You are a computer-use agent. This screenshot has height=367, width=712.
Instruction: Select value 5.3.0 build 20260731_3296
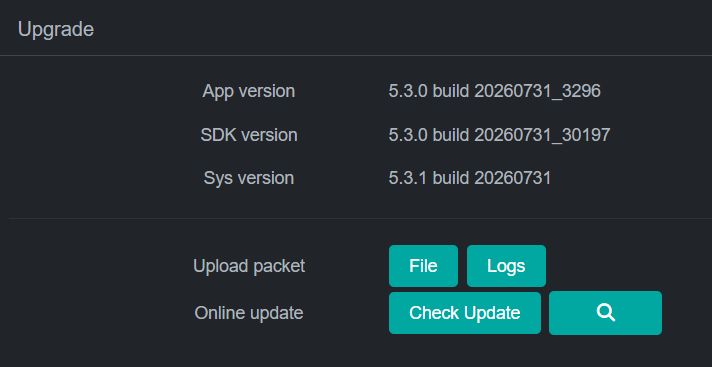pyautogui.click(x=494, y=91)
